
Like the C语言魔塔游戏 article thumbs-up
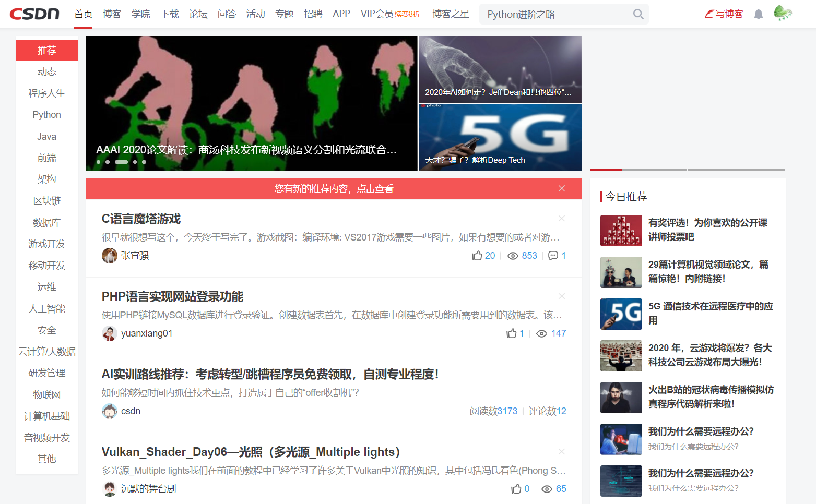tap(477, 256)
